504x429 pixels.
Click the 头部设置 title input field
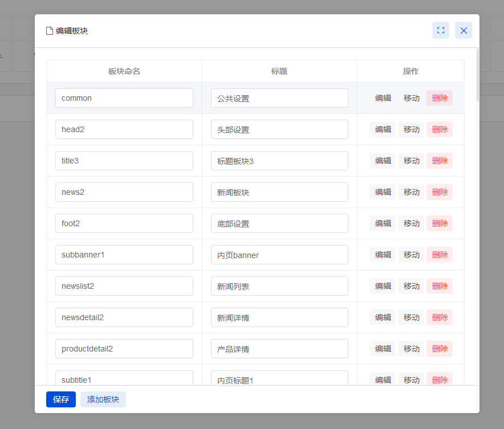click(x=279, y=129)
